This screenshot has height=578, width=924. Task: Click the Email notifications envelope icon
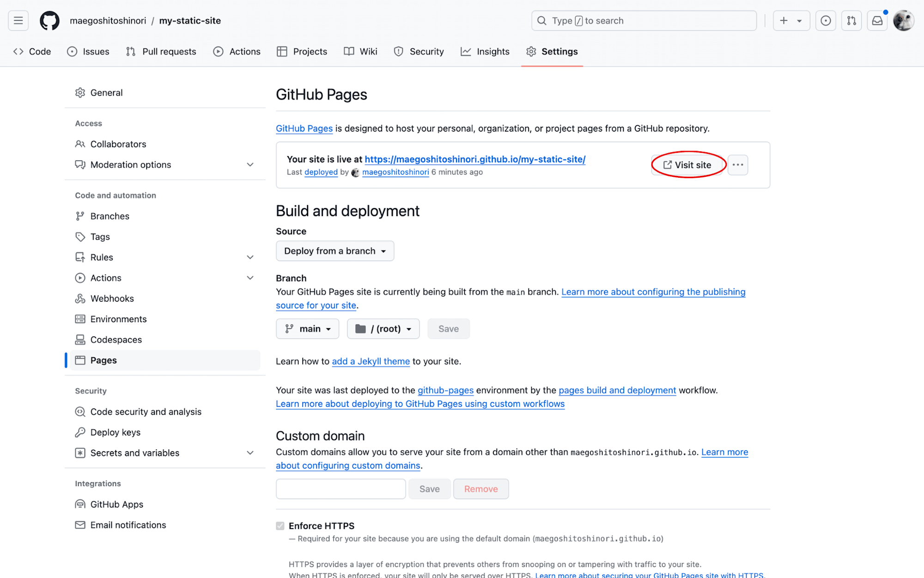click(x=80, y=525)
